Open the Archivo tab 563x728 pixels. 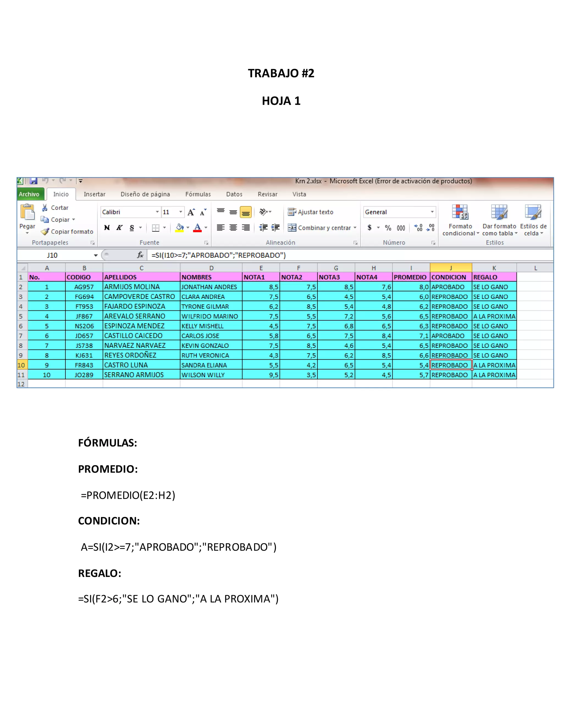(29, 194)
